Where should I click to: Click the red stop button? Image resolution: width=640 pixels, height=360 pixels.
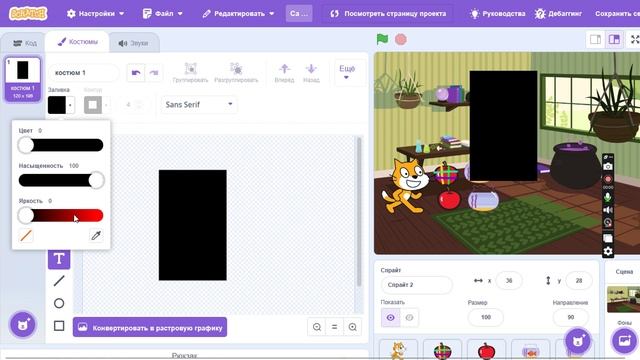401,39
